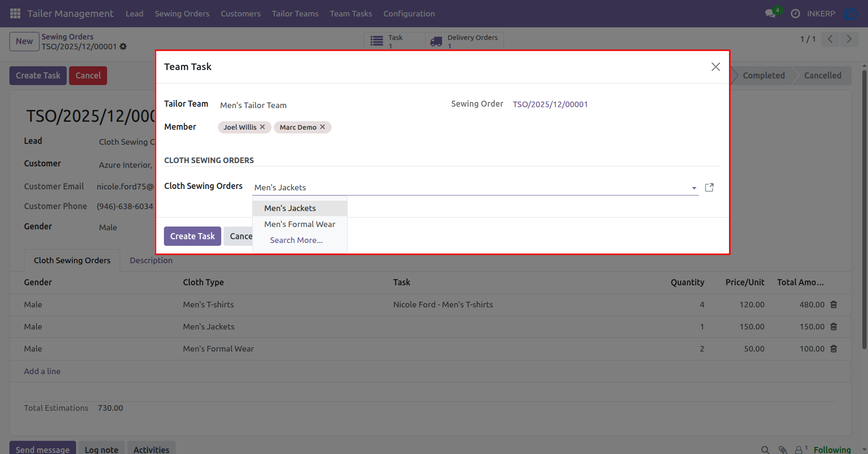Delete the Men's Formal Wear order line
The width and height of the screenshot is (868, 454).
point(834,349)
